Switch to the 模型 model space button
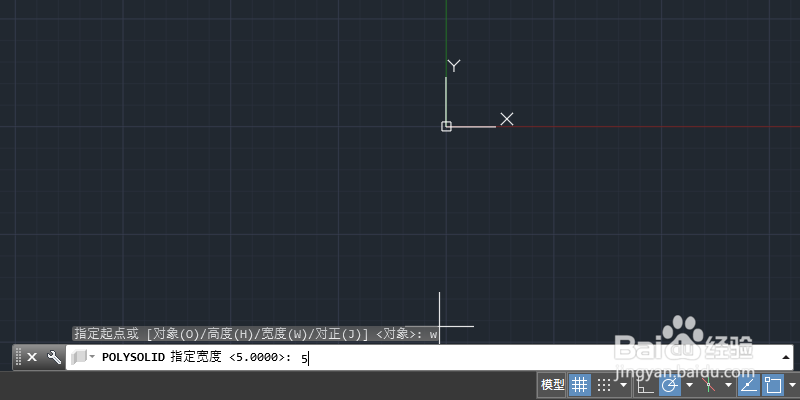Image resolution: width=800 pixels, height=400 pixels. (x=553, y=385)
